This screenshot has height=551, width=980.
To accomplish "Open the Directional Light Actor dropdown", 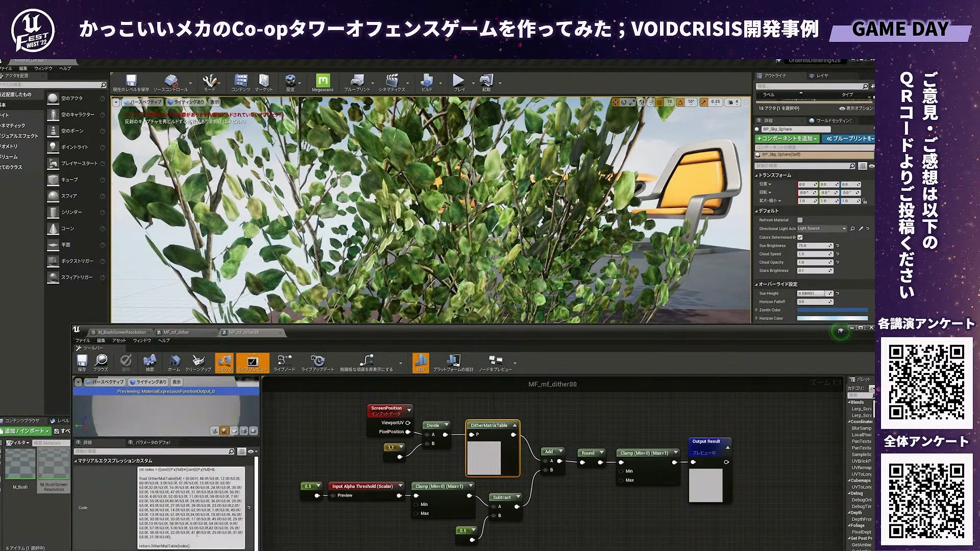I will pyautogui.click(x=822, y=229).
